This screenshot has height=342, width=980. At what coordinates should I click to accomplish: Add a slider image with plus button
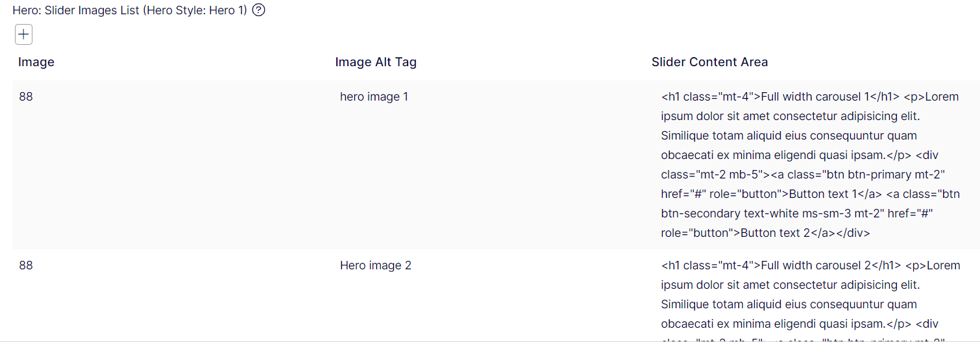coord(23,34)
